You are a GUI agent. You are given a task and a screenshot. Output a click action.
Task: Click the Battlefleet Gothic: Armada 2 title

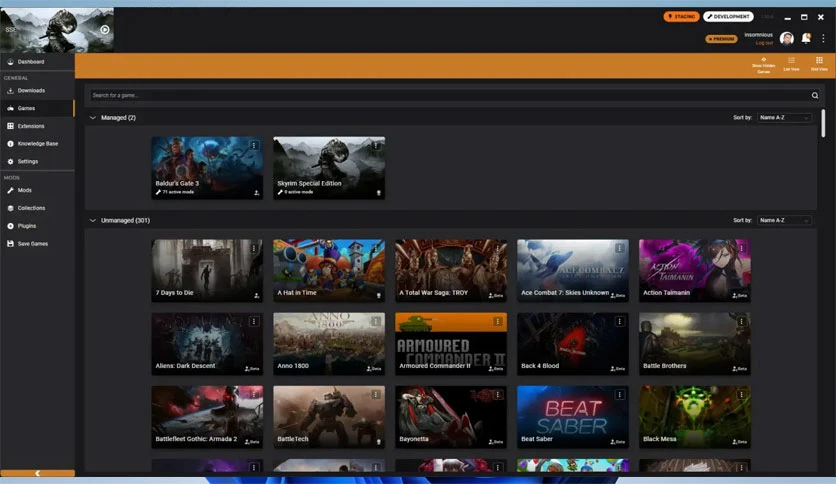tap(196, 439)
